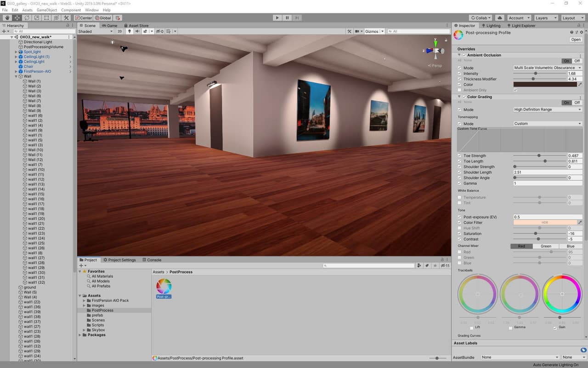
Task: Expand the FirstPersion AIO Pack folder
Action: tap(84, 300)
